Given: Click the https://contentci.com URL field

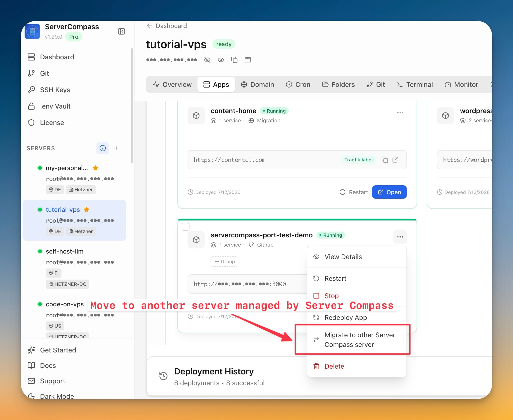Looking at the screenshot, I should [x=297, y=160].
